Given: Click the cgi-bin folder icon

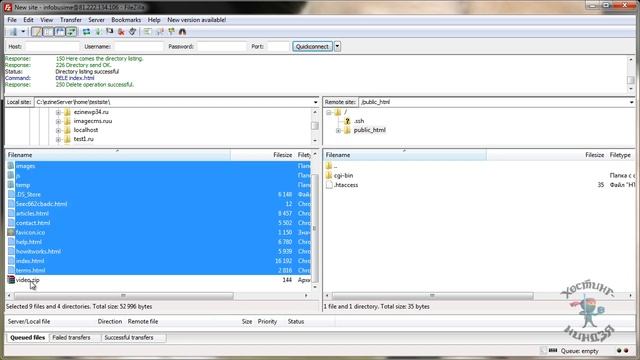Looking at the screenshot, I should coord(329,176).
